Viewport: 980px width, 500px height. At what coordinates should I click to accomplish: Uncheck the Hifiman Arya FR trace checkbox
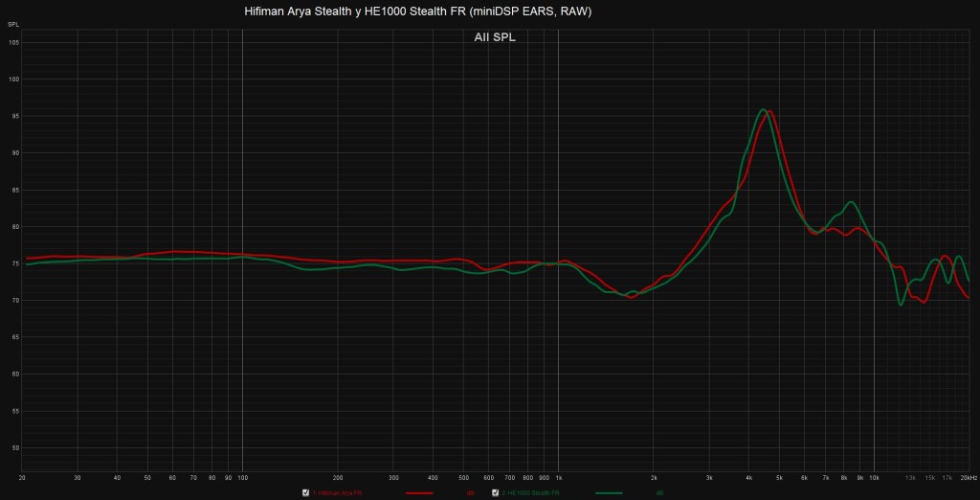(305, 492)
